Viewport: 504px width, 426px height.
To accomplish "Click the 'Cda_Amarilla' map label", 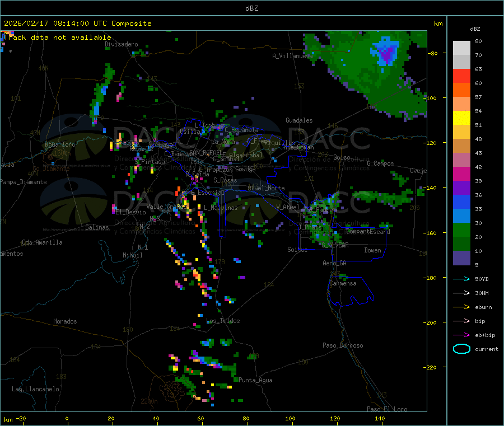I will pos(42,242).
